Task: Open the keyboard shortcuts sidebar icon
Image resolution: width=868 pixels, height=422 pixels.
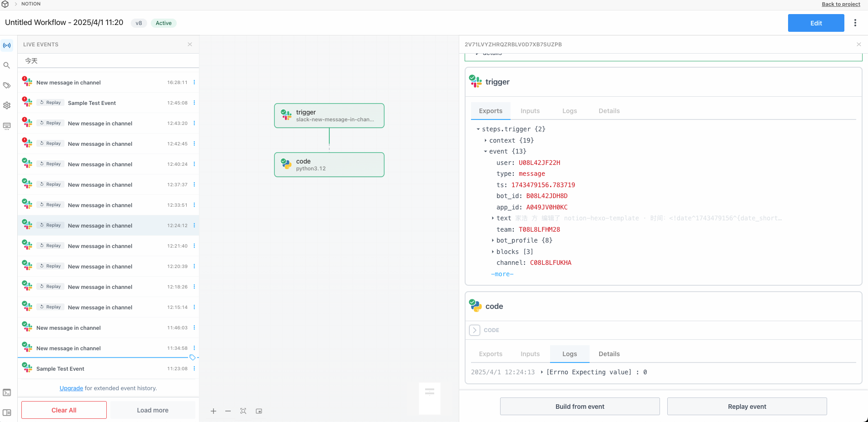Action: 7,126
